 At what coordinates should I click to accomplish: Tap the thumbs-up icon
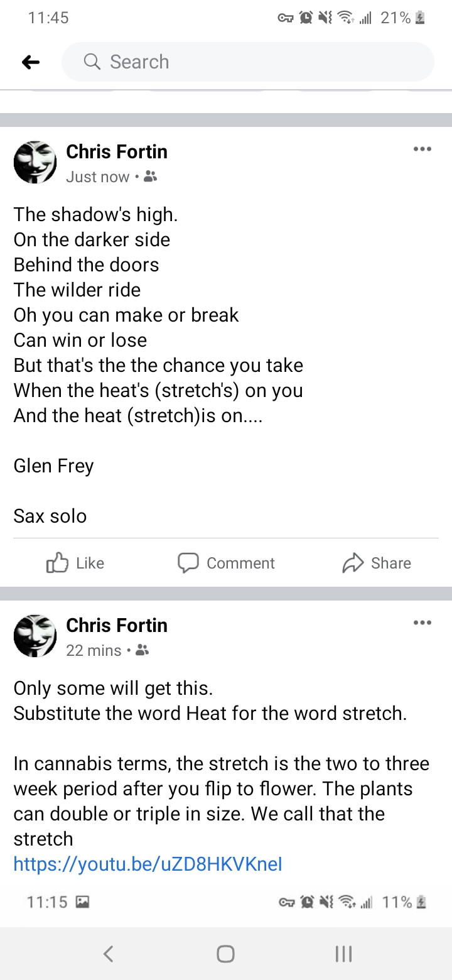[x=57, y=562]
